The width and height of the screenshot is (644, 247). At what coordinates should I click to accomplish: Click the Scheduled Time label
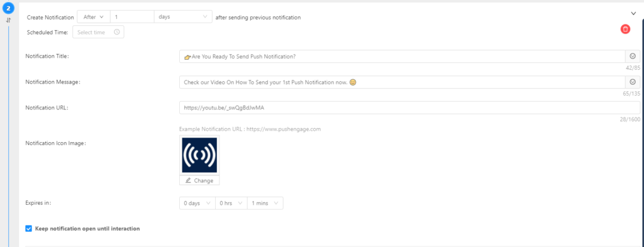(x=48, y=32)
